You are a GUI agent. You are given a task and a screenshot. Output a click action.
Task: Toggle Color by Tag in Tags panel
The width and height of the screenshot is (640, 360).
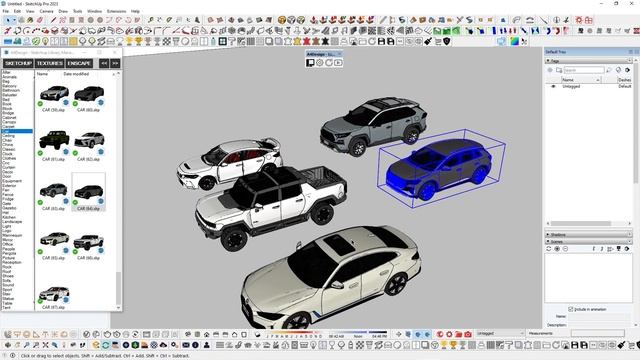coord(618,70)
